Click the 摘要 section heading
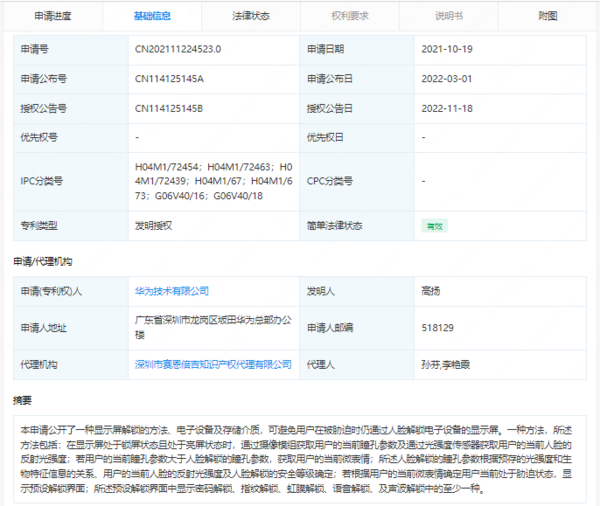 point(23,401)
